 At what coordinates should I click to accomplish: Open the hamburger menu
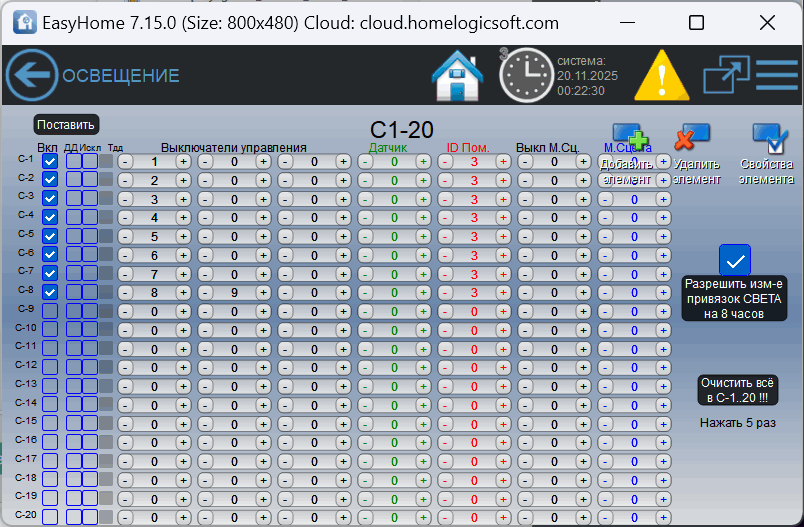776,75
